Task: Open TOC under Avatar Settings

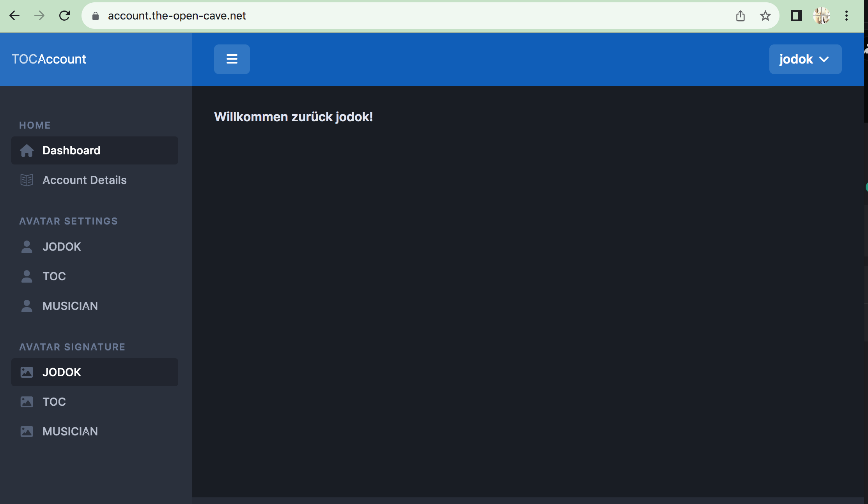Action: (54, 276)
